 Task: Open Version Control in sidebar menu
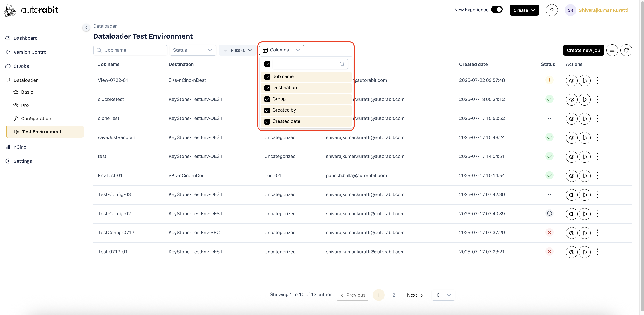click(31, 52)
